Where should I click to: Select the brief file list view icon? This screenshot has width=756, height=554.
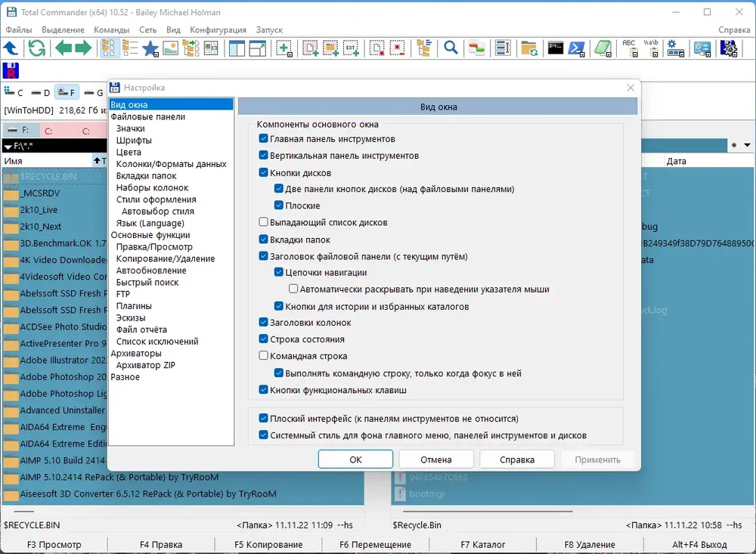pyautogui.click(x=109, y=48)
